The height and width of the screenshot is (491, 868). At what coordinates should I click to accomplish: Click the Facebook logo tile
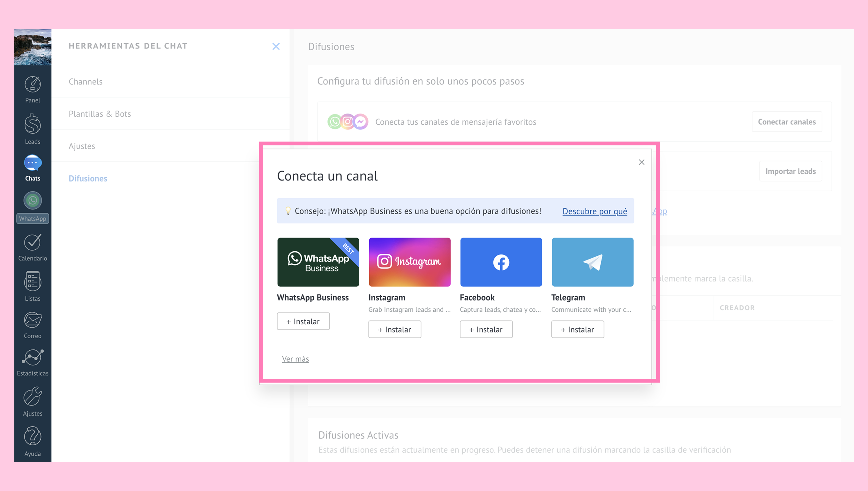click(x=501, y=262)
